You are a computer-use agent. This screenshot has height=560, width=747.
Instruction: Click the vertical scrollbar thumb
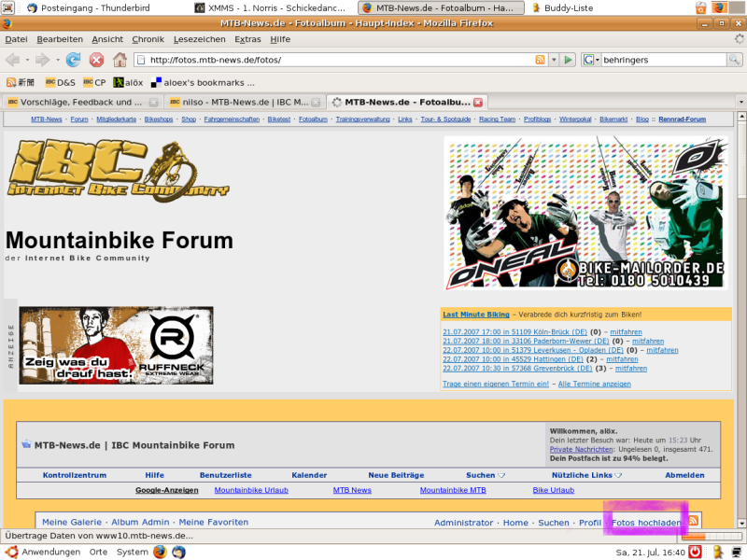[741, 159]
